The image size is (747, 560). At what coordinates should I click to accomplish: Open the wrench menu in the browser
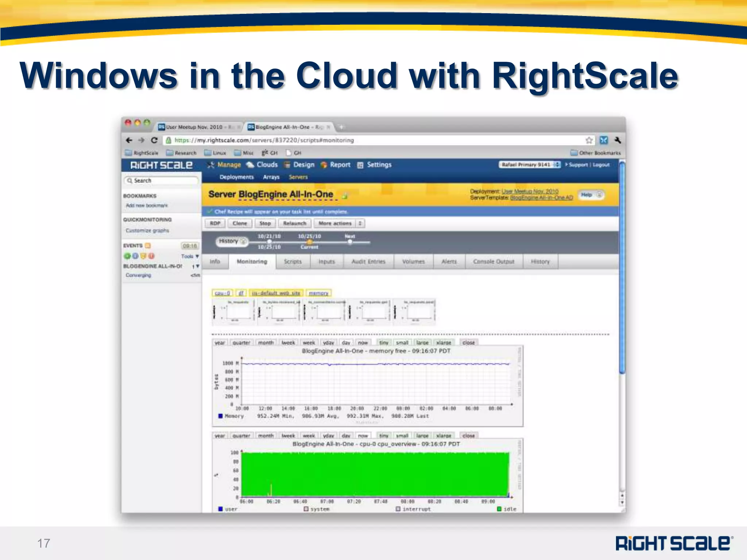click(x=617, y=140)
